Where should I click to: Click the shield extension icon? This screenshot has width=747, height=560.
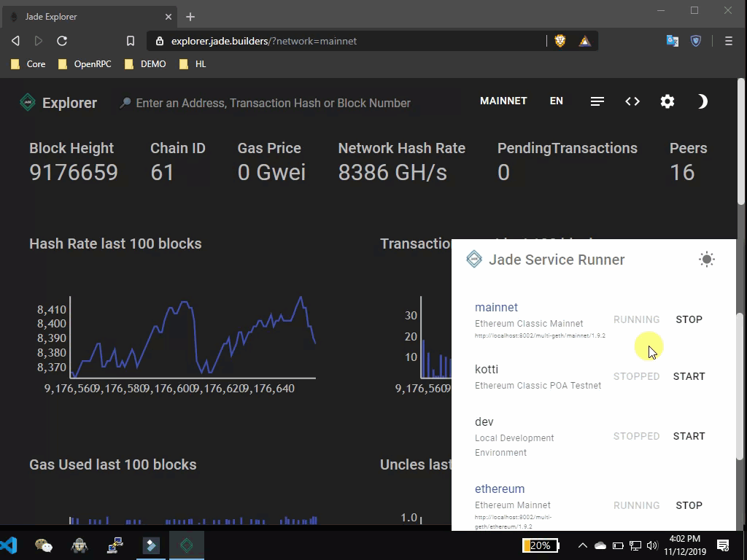(x=696, y=41)
